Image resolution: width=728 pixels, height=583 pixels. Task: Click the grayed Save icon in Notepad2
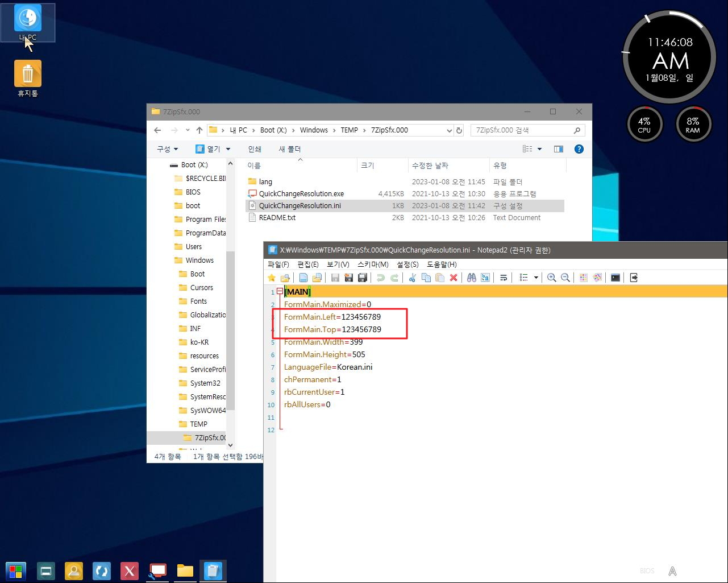(335, 278)
